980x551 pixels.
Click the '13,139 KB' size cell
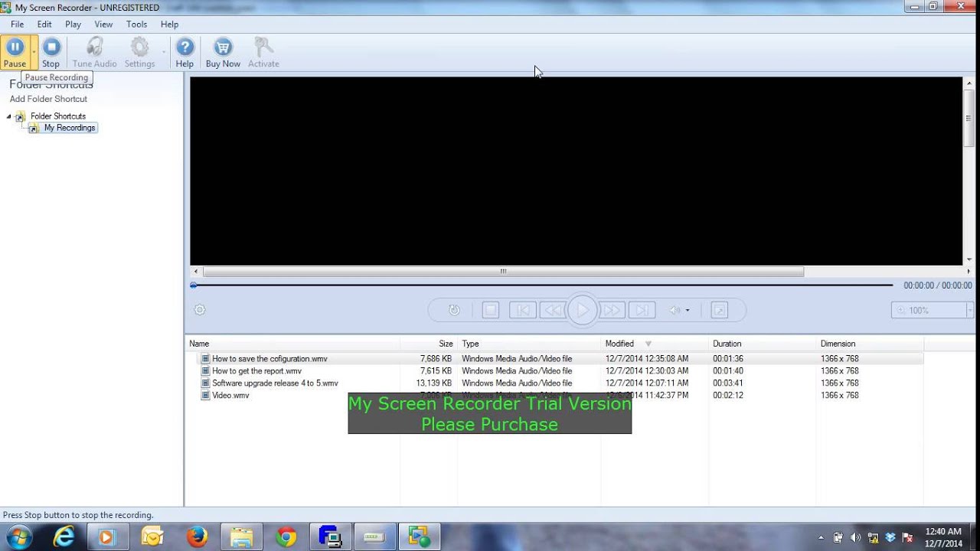click(x=433, y=383)
